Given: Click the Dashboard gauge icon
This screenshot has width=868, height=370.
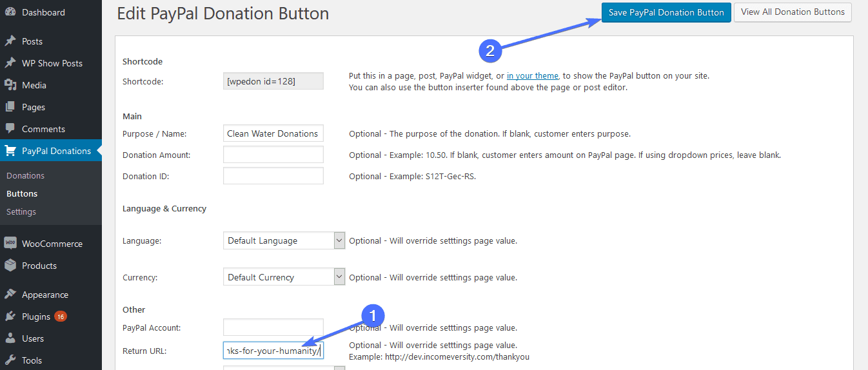Looking at the screenshot, I should click(x=10, y=12).
